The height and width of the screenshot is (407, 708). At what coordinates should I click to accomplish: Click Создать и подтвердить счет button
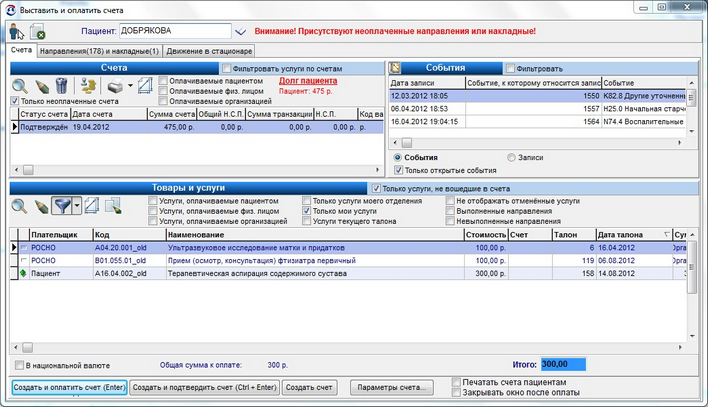point(205,388)
